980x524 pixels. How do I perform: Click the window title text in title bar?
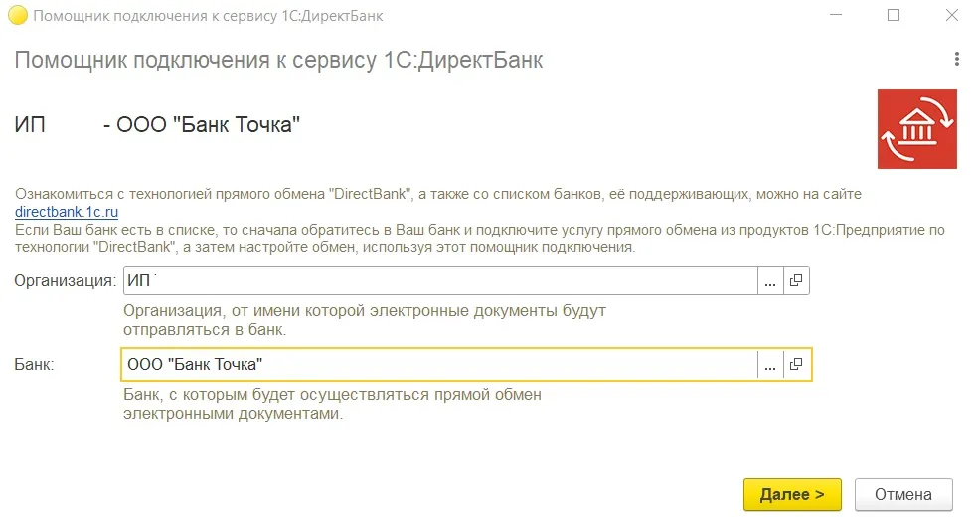pos(209,16)
